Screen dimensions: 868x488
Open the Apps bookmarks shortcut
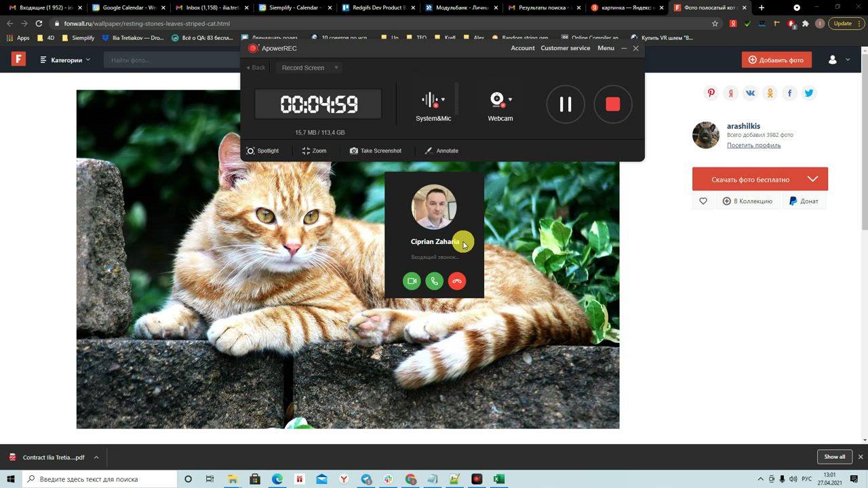[18, 38]
